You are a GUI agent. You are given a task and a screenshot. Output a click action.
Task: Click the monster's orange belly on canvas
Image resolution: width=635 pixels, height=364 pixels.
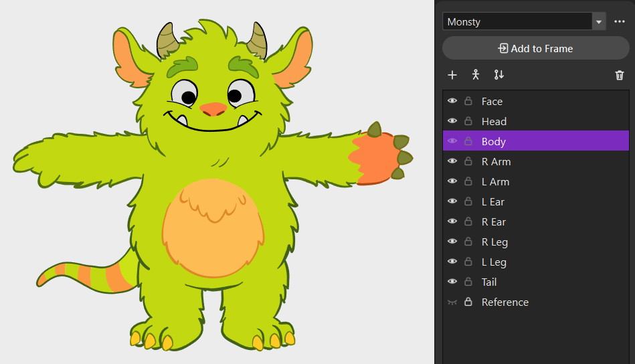point(213,229)
